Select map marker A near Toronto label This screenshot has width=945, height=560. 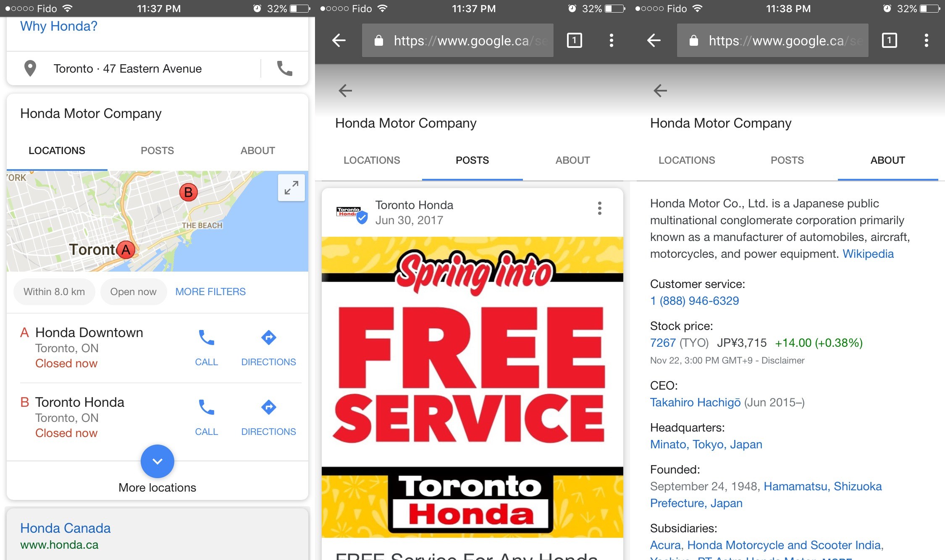coord(126,250)
